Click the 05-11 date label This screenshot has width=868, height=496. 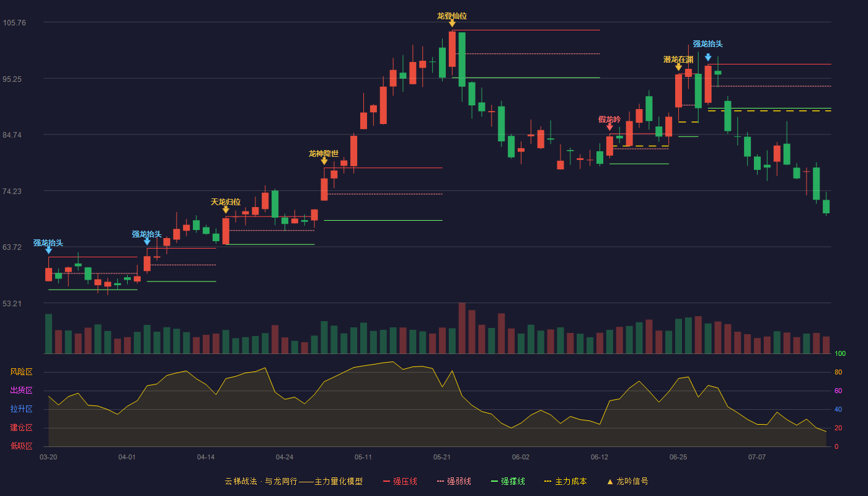click(363, 457)
